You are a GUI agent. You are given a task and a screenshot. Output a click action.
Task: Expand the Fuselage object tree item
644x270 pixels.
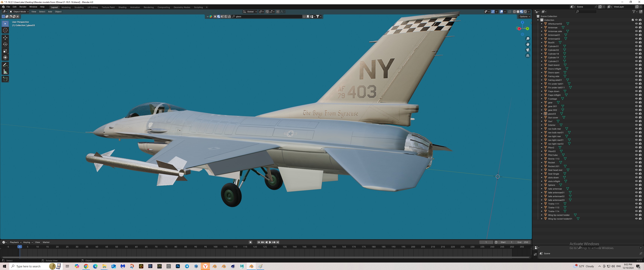tap(542, 99)
